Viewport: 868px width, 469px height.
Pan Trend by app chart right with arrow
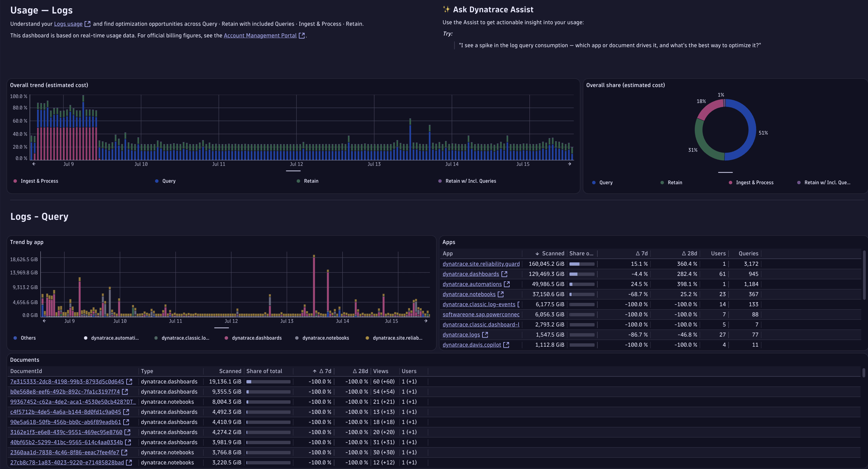pos(426,321)
